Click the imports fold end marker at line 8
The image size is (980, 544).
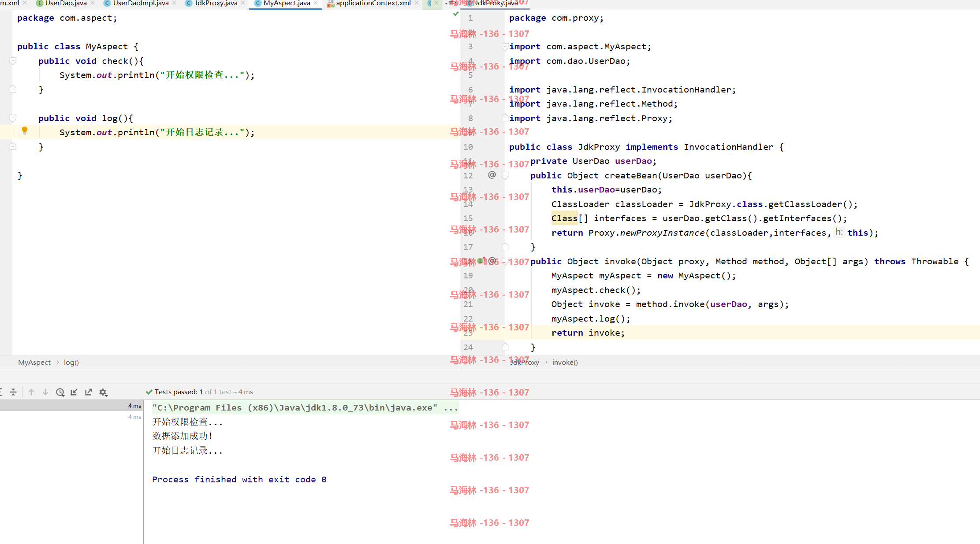click(505, 118)
